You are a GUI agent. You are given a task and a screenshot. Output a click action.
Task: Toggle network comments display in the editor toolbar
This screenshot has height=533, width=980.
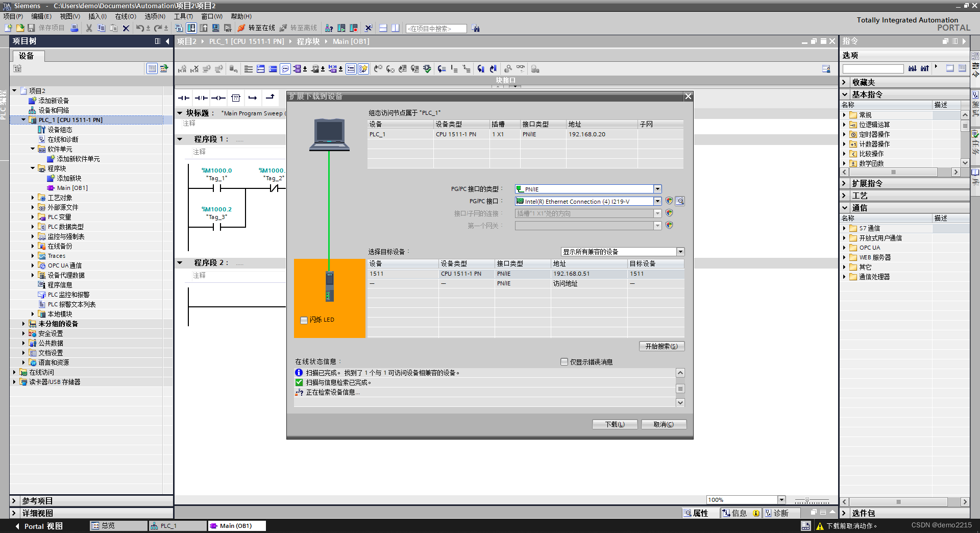(286, 68)
